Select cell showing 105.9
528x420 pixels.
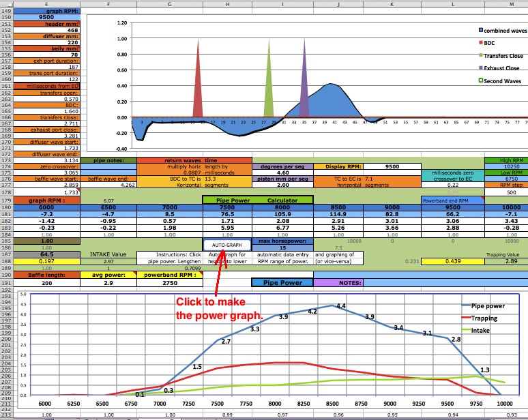282,214
